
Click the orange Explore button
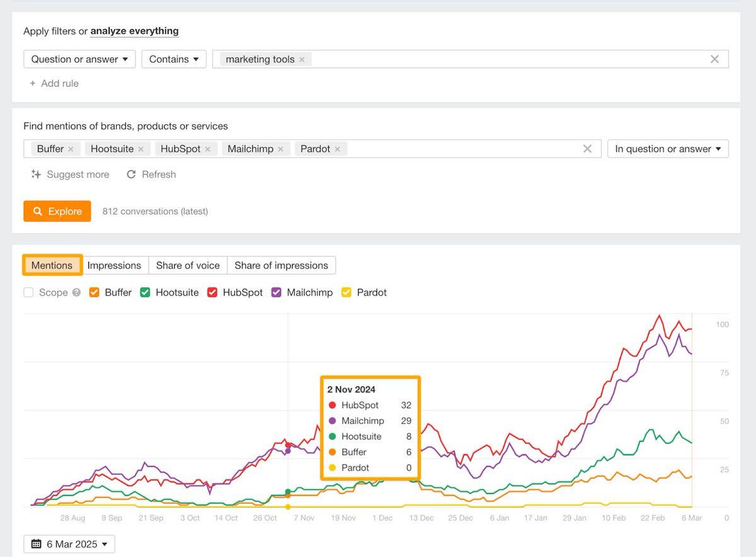[x=57, y=211]
